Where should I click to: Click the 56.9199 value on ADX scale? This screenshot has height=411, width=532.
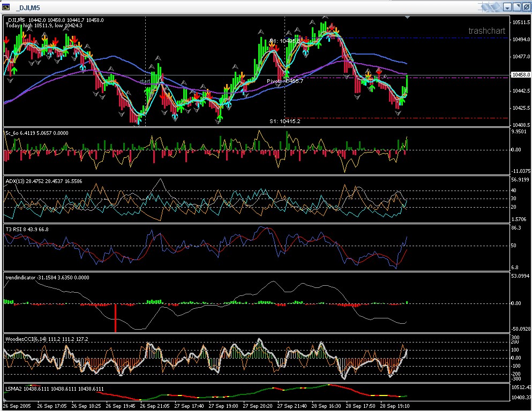pyautogui.click(x=520, y=180)
